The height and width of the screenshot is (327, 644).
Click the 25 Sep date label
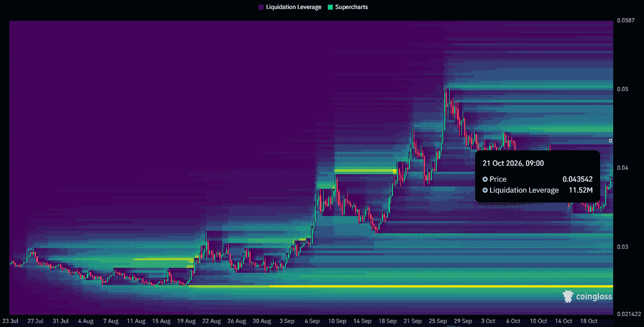coord(438,321)
